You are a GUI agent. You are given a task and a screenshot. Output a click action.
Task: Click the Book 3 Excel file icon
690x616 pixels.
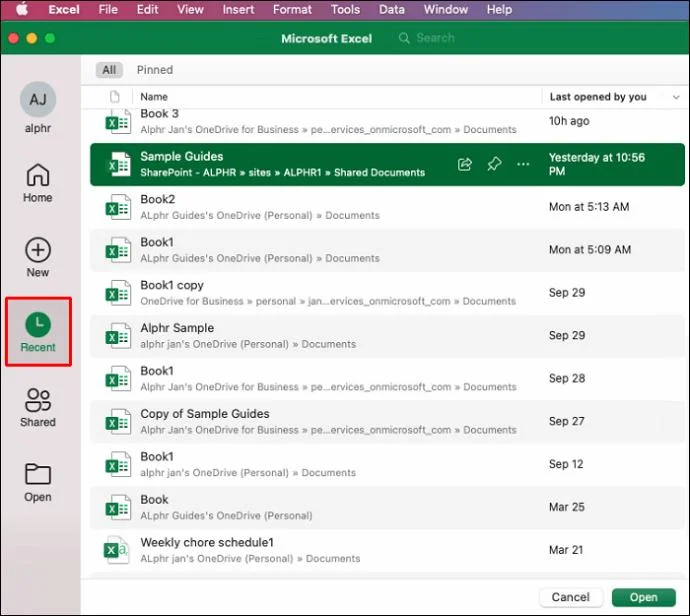(118, 121)
